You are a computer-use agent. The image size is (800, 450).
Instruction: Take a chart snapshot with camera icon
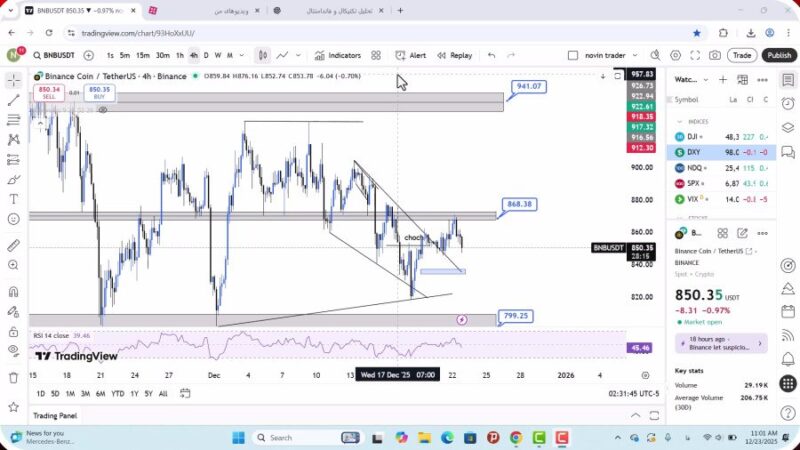point(714,55)
